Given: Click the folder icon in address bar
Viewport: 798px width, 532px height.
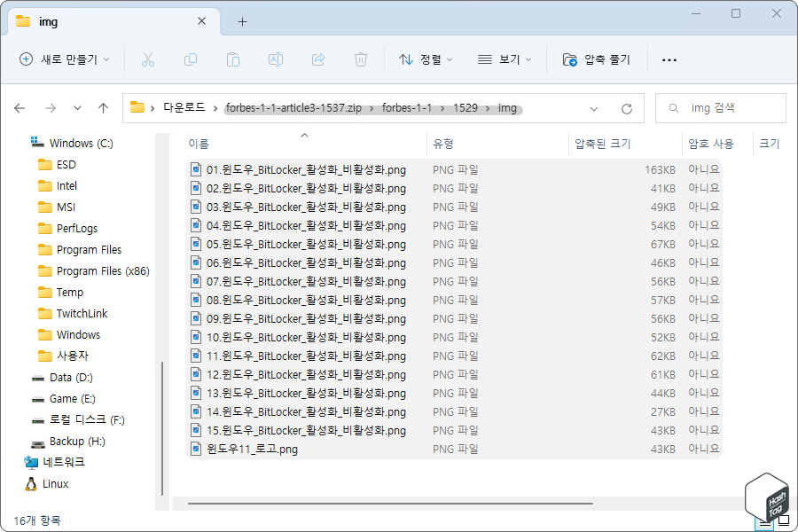Looking at the screenshot, I should pos(137,107).
